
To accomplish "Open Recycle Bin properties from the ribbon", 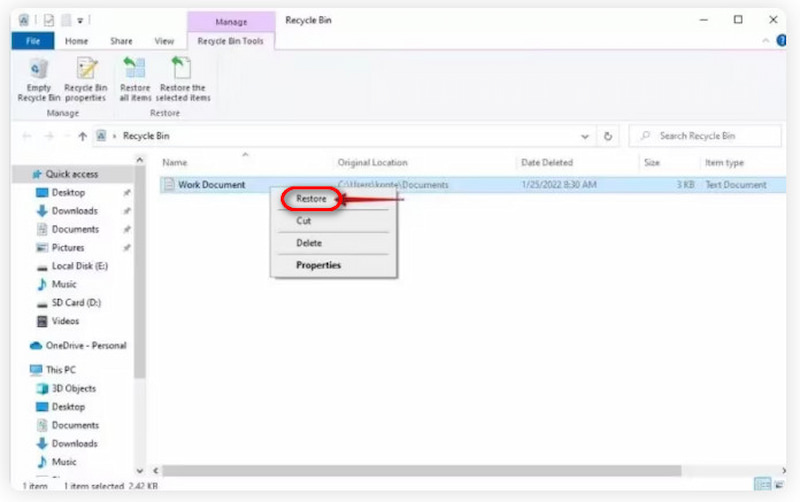I will (x=86, y=78).
